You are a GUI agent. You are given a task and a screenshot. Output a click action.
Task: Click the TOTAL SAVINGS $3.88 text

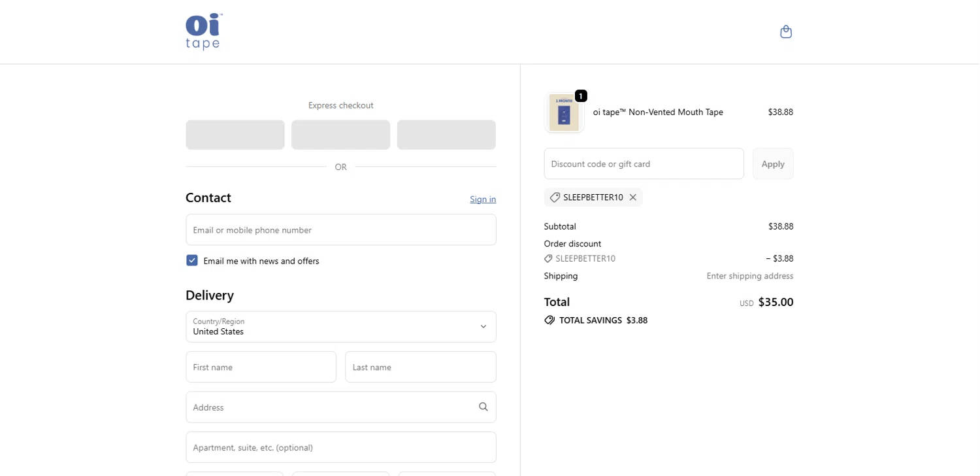[x=603, y=320]
